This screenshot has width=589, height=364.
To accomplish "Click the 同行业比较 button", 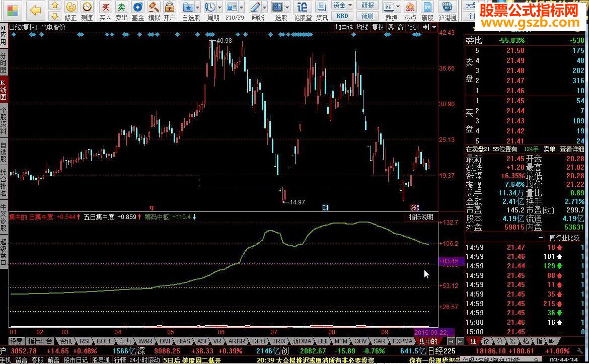I will [x=564, y=238].
